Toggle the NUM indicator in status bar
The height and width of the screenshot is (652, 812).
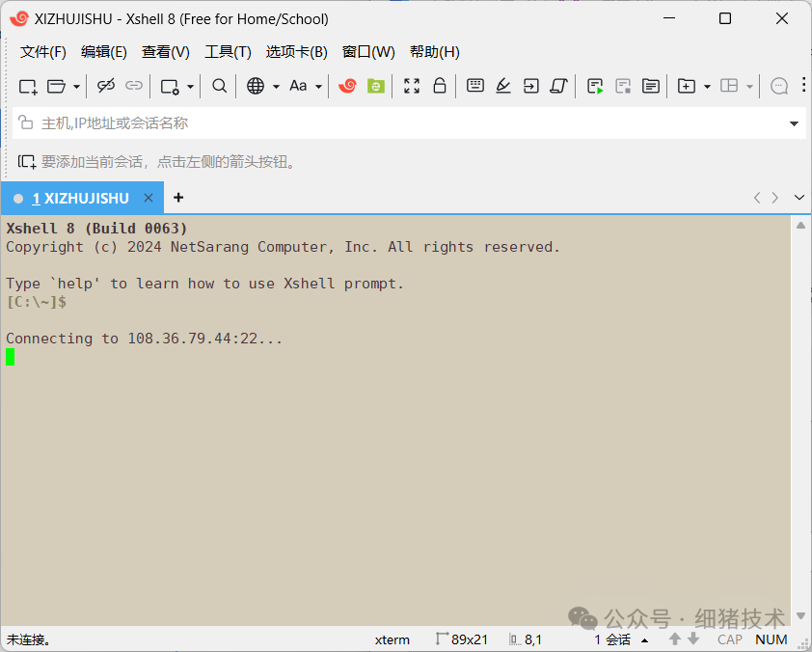click(x=771, y=639)
